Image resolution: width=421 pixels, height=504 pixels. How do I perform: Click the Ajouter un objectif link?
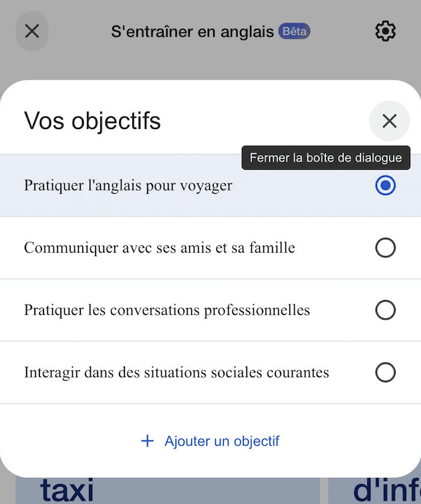(x=222, y=441)
